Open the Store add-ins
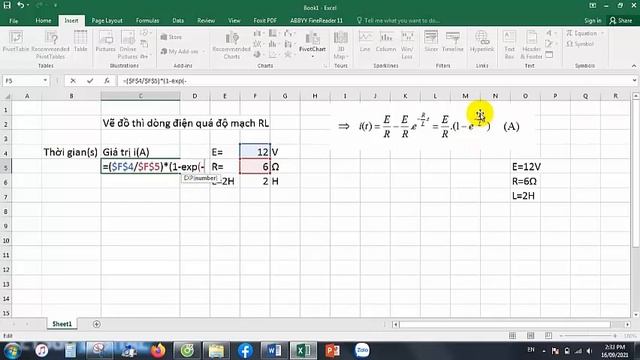 coord(171,37)
